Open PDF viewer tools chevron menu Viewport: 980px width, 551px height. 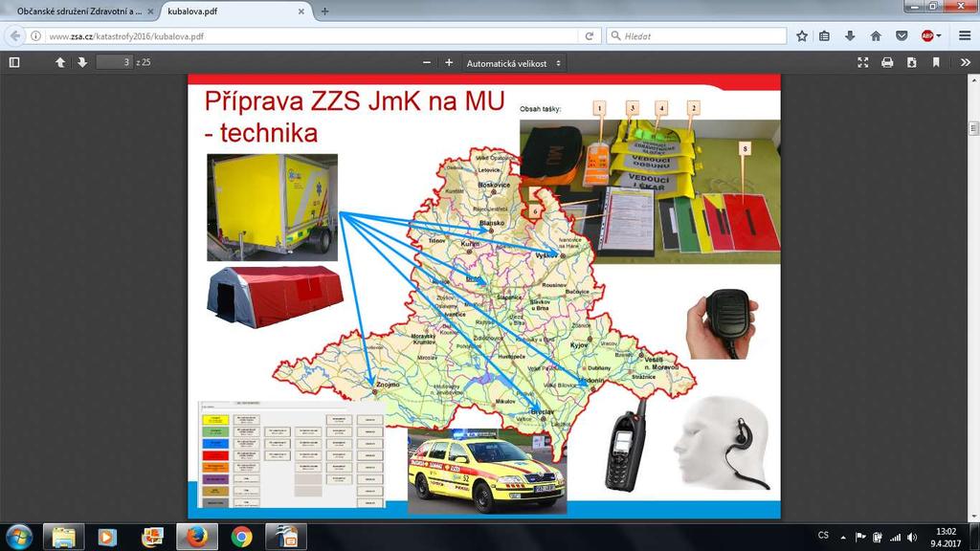point(966,62)
